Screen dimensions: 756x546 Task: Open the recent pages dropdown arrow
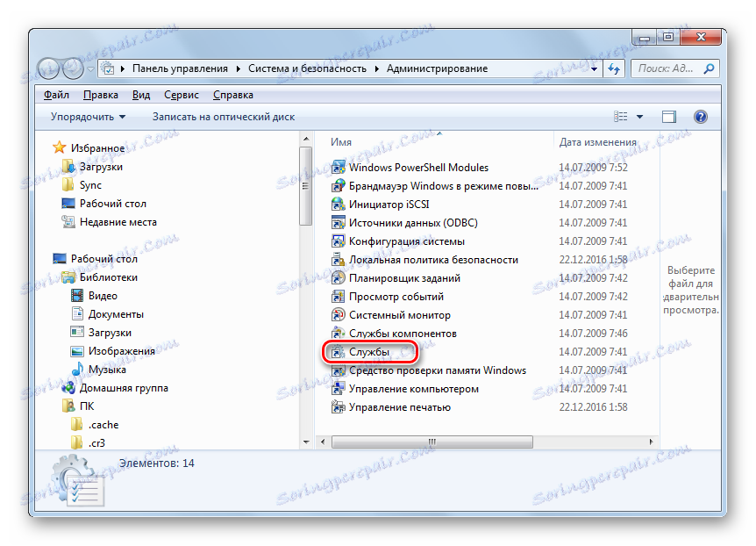point(90,69)
